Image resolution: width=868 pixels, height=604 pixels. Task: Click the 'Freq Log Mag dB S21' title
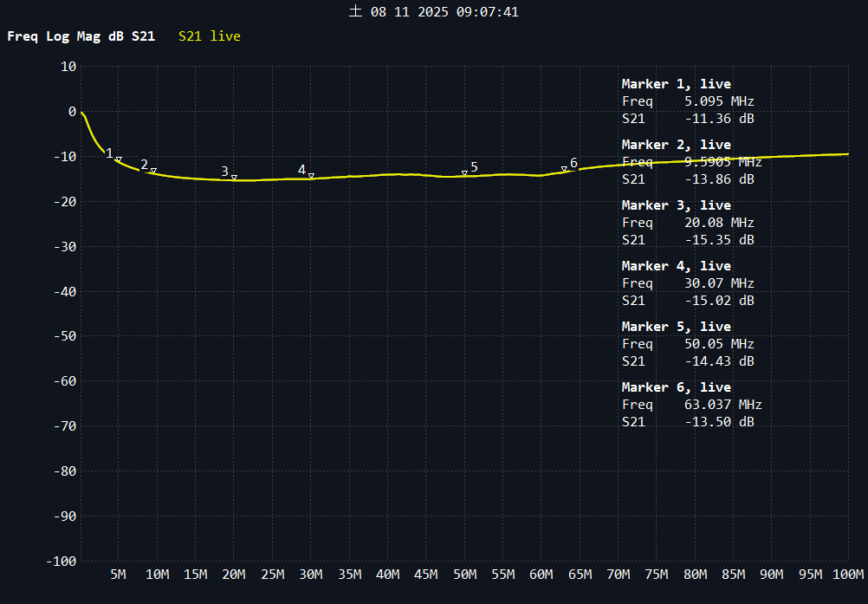[x=81, y=36]
